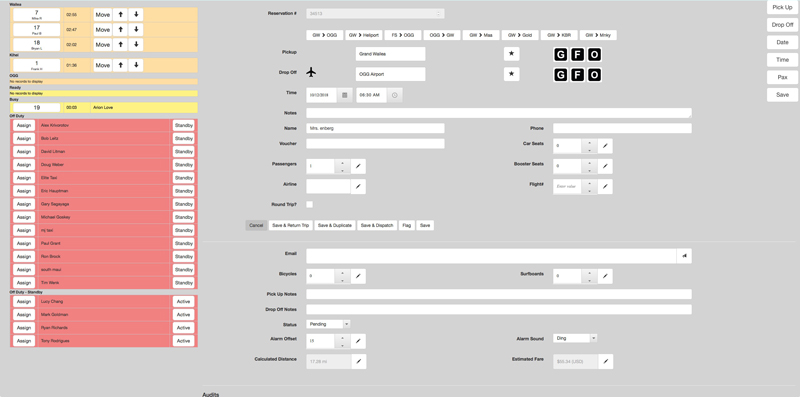Click the Passengers spinner arrows
This screenshot has height=397, width=800.
tap(342, 166)
